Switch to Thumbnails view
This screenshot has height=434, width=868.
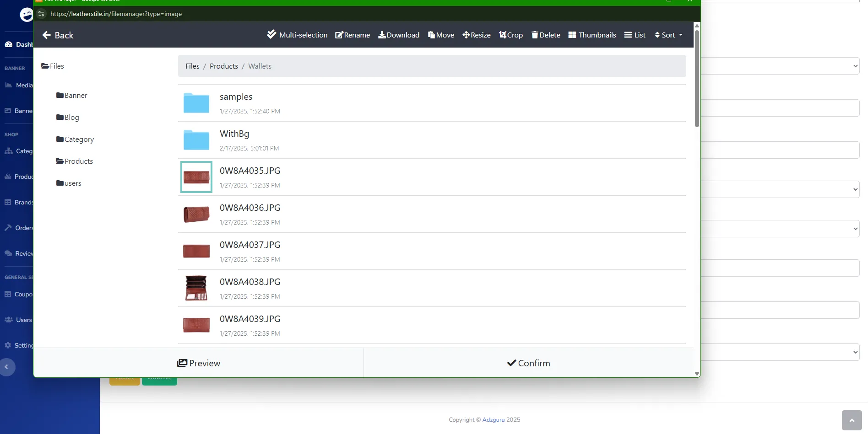click(x=591, y=35)
